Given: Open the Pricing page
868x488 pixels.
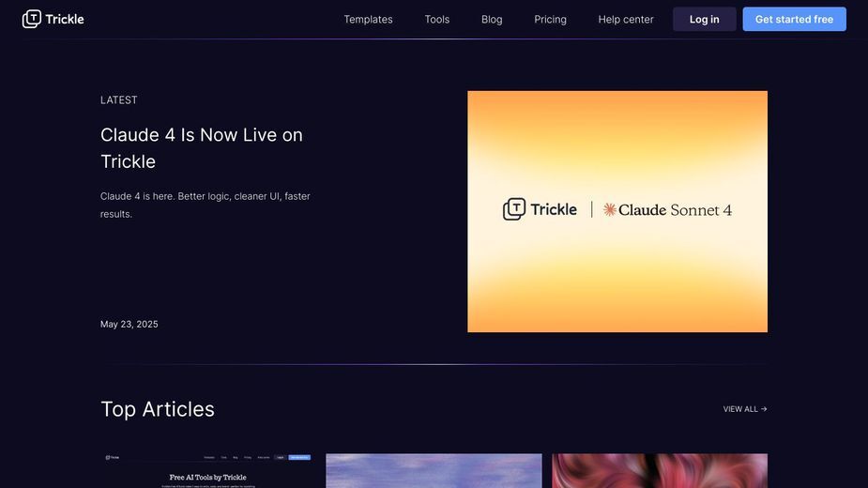Looking at the screenshot, I should click(550, 20).
